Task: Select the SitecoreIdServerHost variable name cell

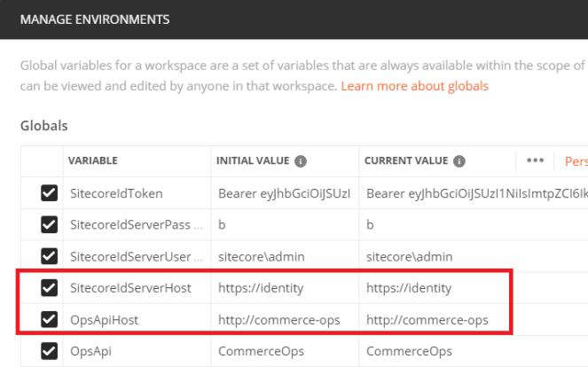Action: coord(137,288)
